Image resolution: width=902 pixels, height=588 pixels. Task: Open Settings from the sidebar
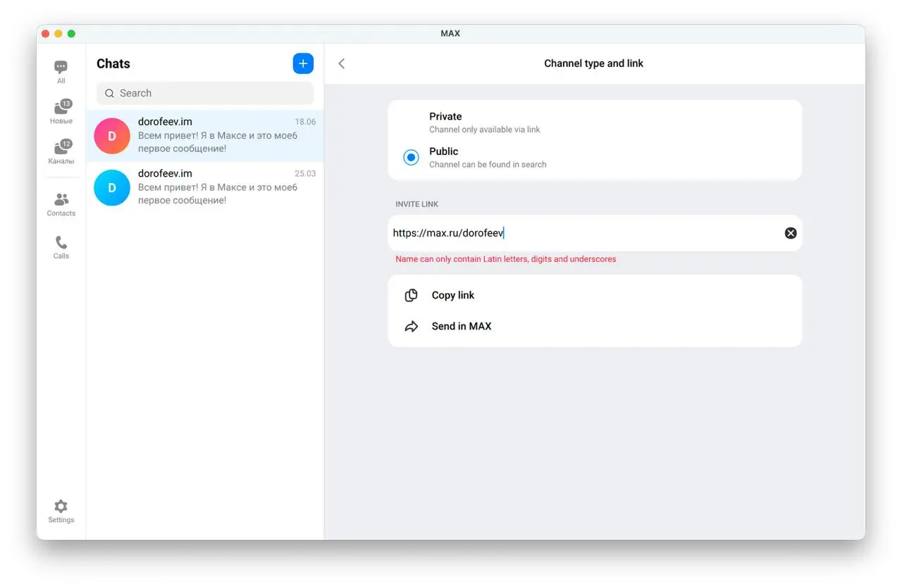point(61,511)
